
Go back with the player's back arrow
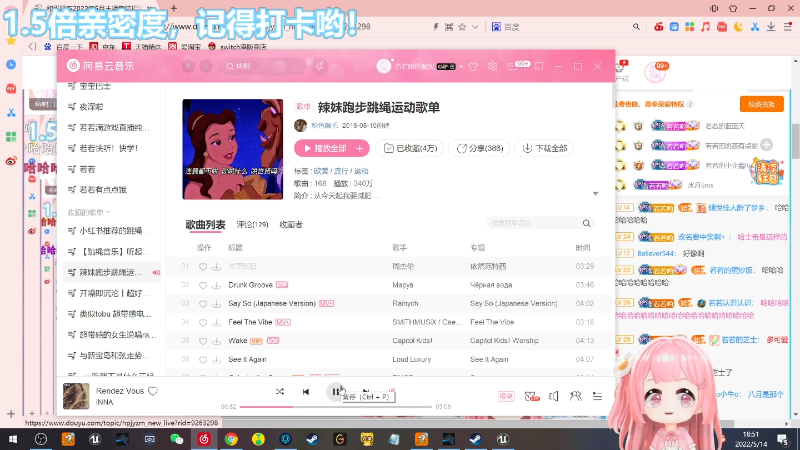(188, 66)
